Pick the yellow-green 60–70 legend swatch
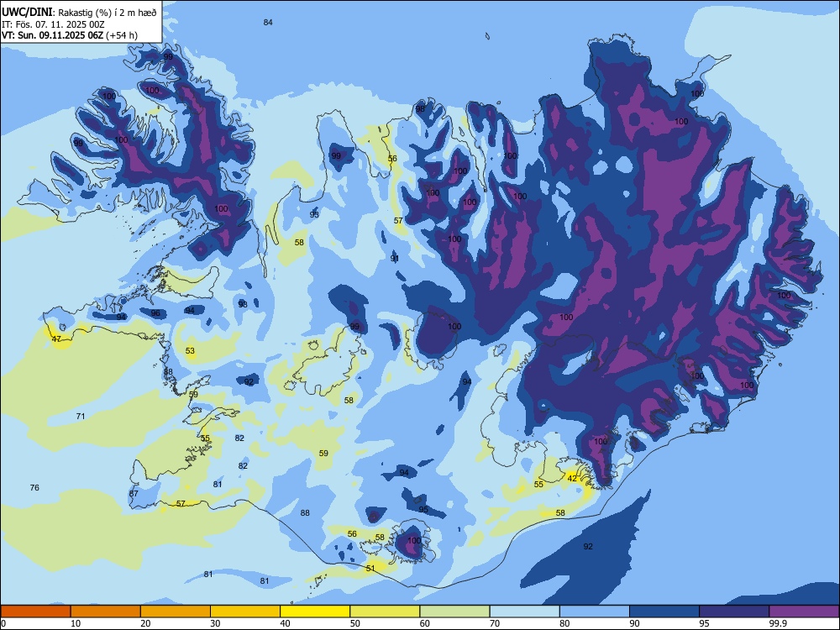Screen dimensions: 840x630 click(454, 612)
